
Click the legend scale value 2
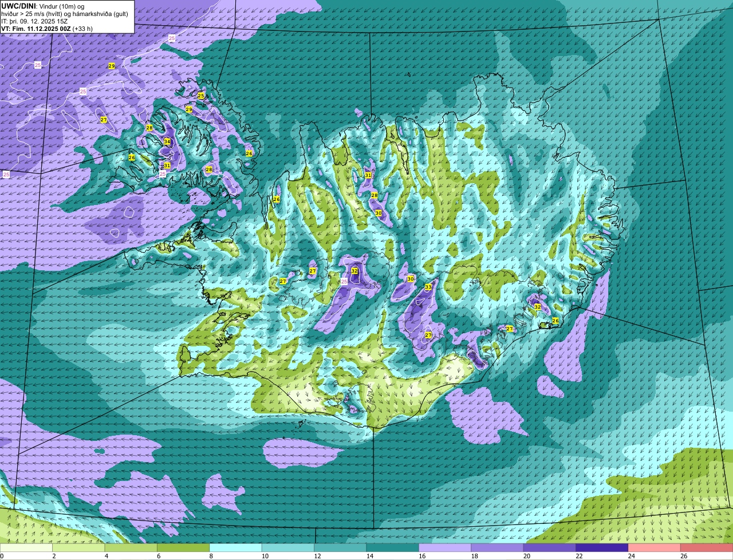tap(54, 556)
